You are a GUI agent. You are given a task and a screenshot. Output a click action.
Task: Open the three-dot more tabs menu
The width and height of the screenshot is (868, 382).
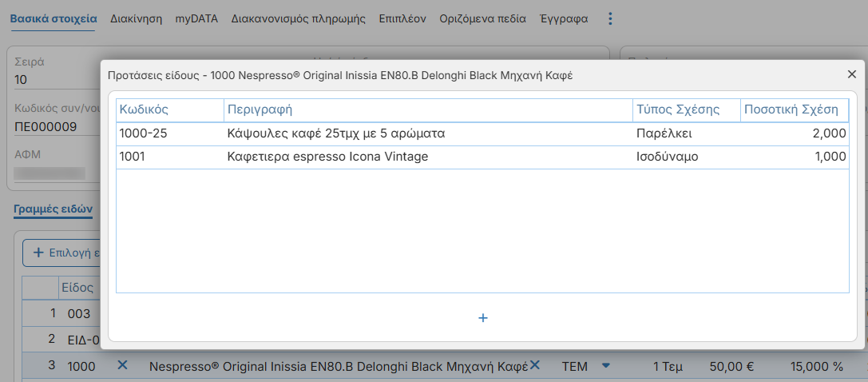[610, 19]
